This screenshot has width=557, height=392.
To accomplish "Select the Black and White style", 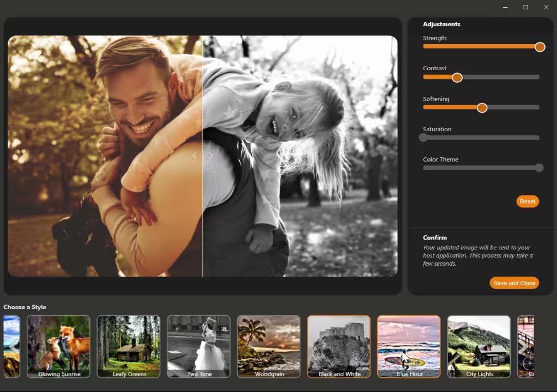I will 338,346.
